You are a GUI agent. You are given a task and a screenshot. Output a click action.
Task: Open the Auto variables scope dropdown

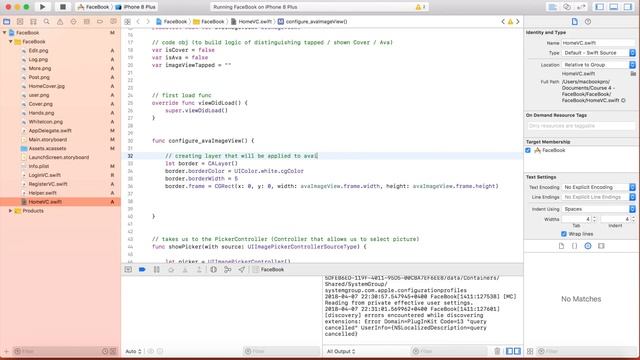[133, 351]
